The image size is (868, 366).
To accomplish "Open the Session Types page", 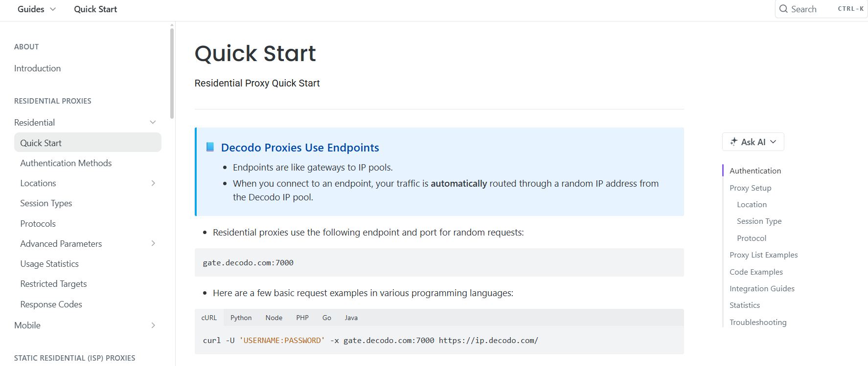I will pos(46,203).
